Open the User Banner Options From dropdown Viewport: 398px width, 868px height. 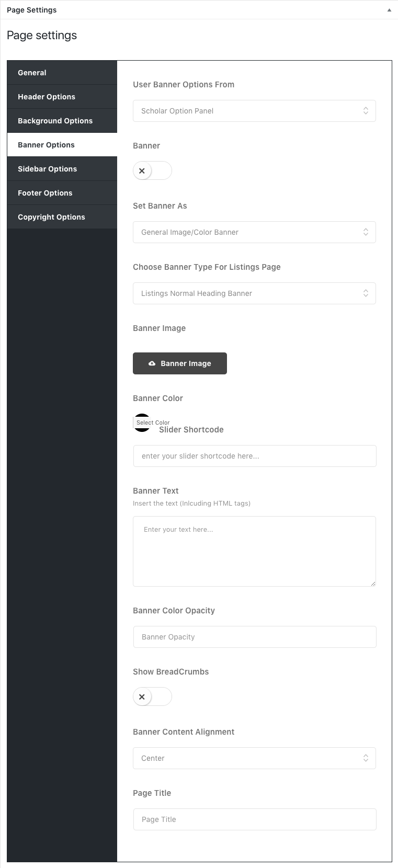(254, 111)
